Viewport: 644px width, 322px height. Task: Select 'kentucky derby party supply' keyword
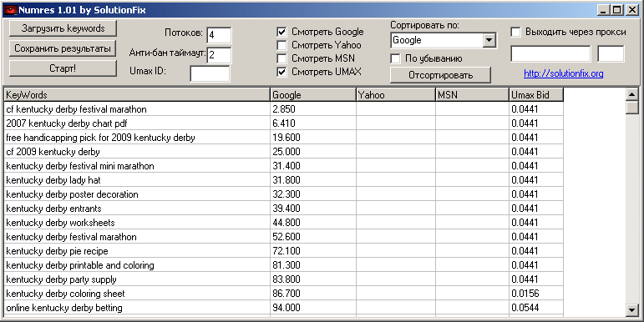(x=61, y=279)
